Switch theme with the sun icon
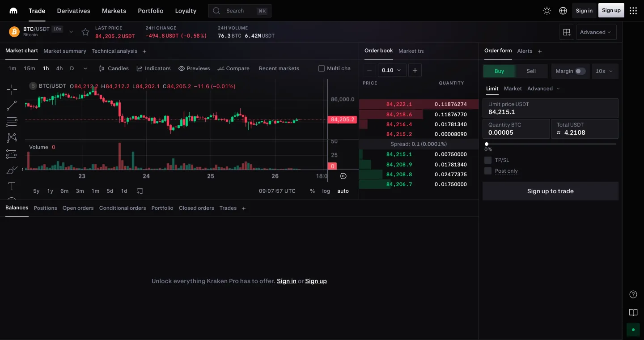Viewport: 644px width, 340px height. (x=547, y=11)
